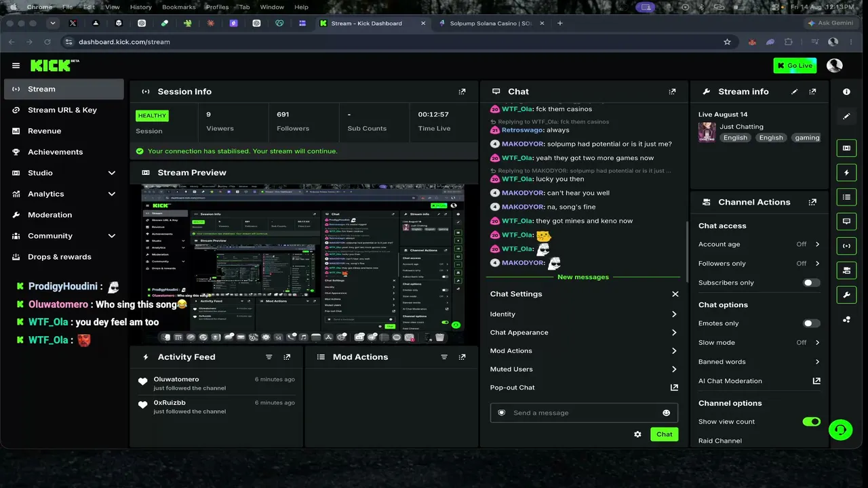
Task: Click the Send a message input field
Action: pos(584,413)
